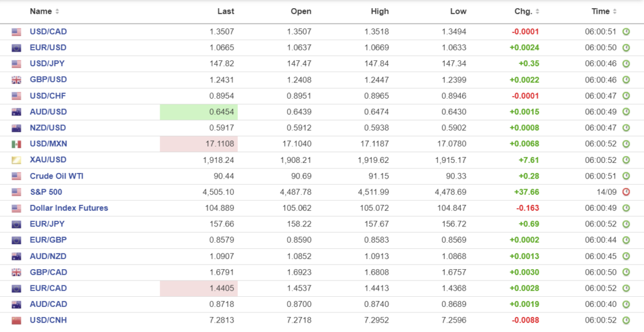Click the clock icon in the EUR/CAD row
644x332 pixels.
626,288
